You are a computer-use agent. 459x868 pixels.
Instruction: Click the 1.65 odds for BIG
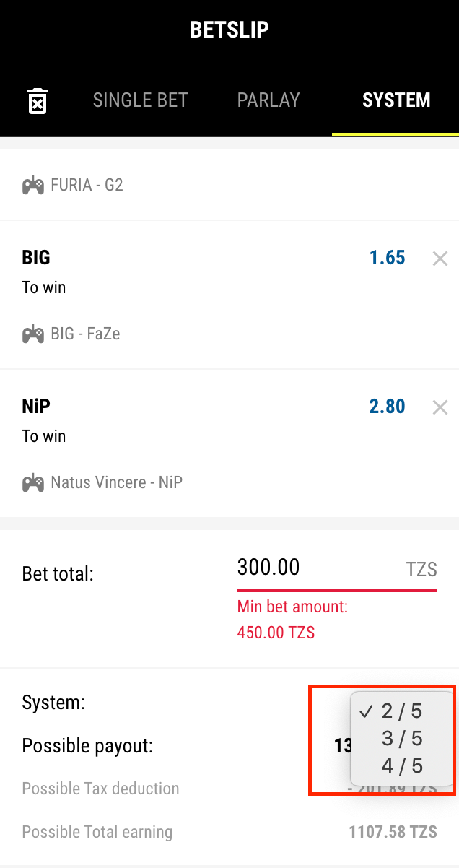coord(388,258)
